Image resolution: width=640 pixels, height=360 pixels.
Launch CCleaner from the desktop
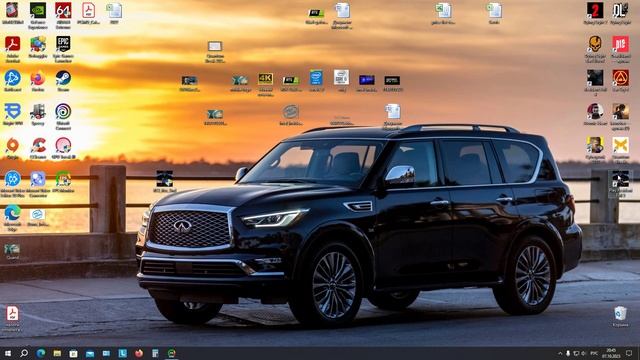click(x=38, y=149)
